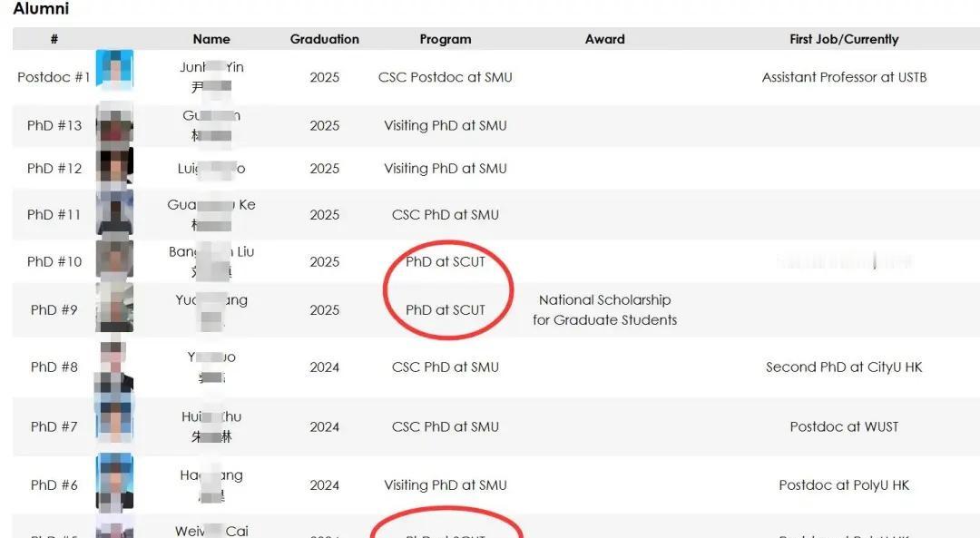Click 'PhD at SCUT' in PhD #10 row
The width and height of the screenshot is (980, 538).
(x=446, y=261)
